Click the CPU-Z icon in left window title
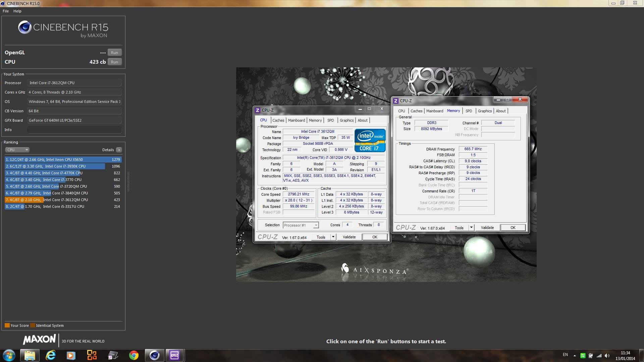The image size is (644, 362). (258, 110)
